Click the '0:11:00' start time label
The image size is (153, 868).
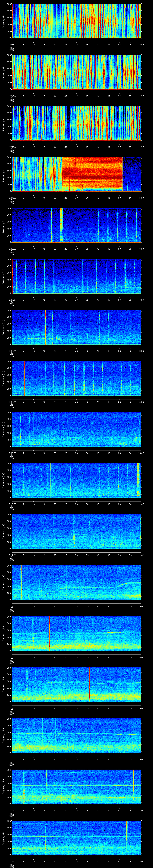(12, 555)
